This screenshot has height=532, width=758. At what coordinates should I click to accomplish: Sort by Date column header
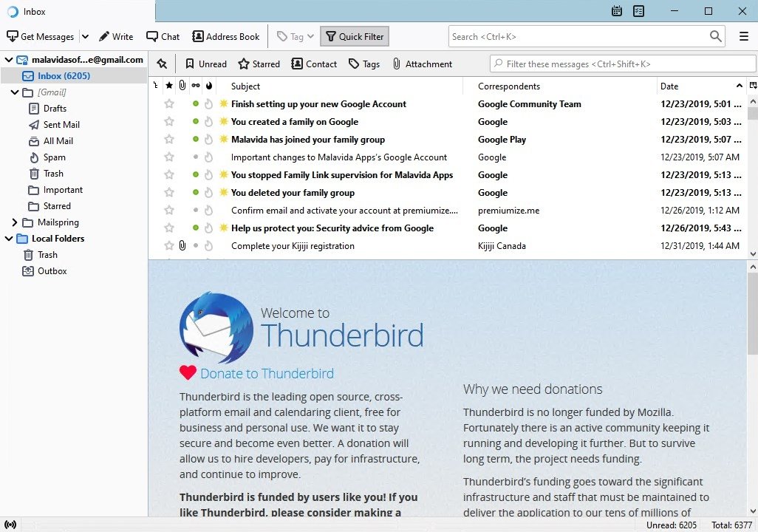point(669,86)
